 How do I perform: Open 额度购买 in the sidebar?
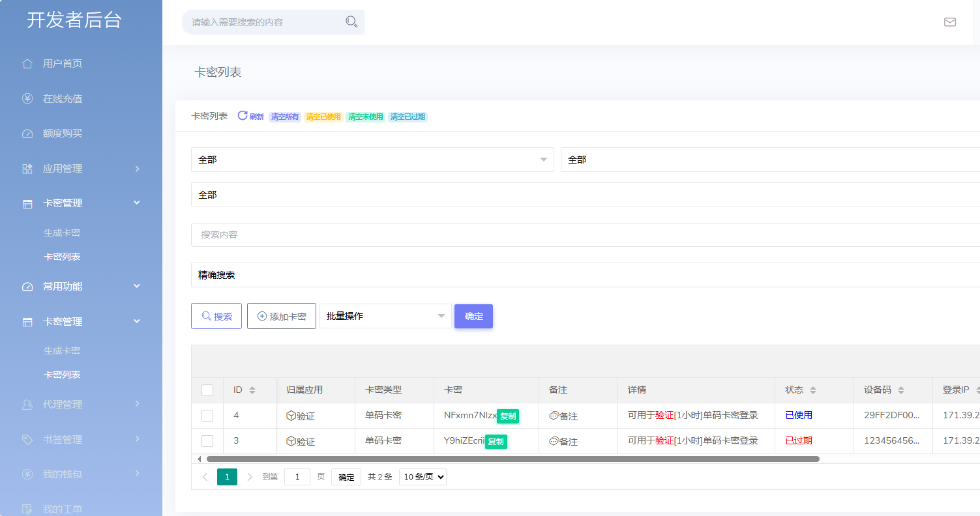(x=63, y=134)
